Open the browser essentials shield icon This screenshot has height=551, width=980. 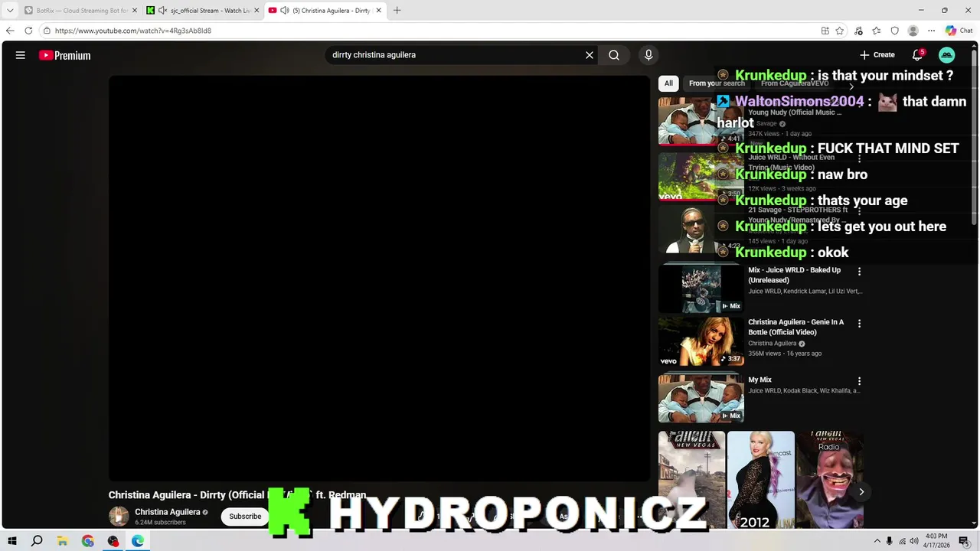point(894,31)
